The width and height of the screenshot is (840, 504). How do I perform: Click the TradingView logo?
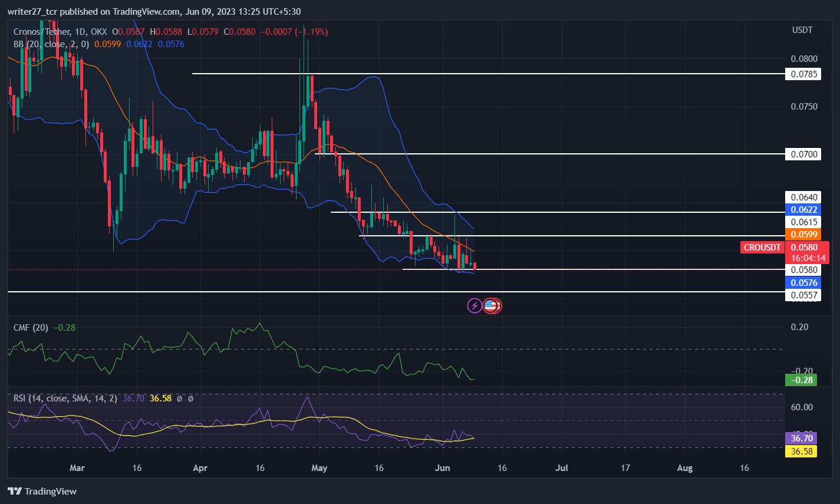point(42,491)
